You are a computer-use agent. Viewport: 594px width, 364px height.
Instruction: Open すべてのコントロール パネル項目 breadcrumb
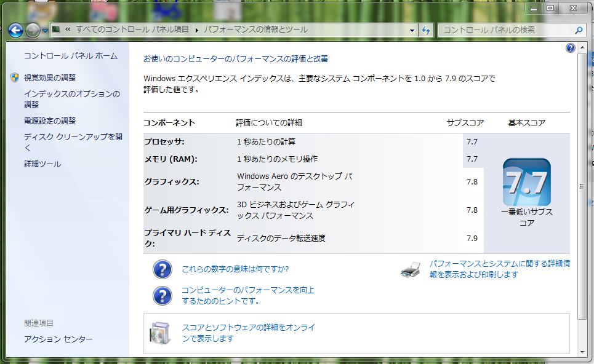pos(132,29)
